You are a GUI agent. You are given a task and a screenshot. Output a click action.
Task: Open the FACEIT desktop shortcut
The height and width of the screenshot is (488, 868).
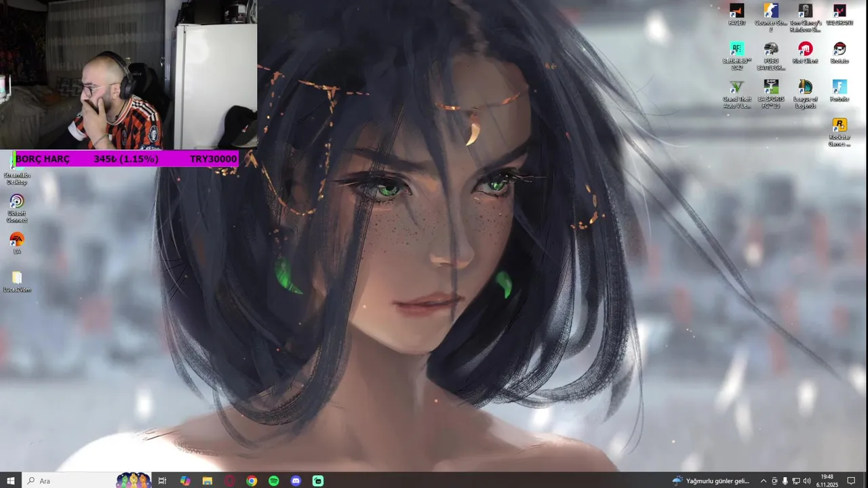click(x=736, y=15)
